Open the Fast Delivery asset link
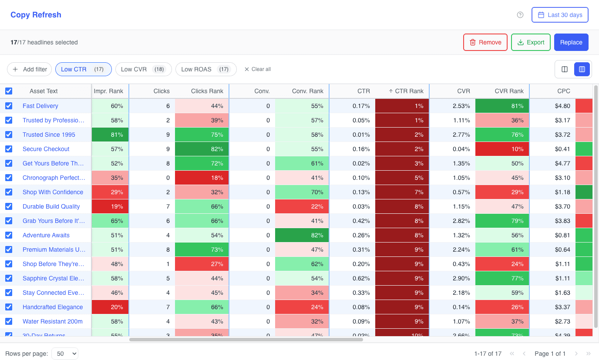The width and height of the screenshot is (599, 364). 40,106
